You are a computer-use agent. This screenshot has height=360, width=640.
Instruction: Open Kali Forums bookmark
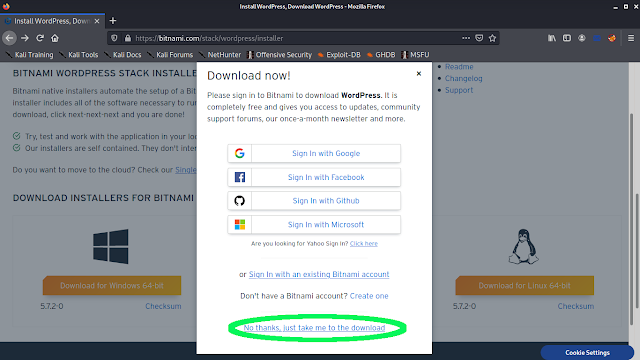[x=170, y=55]
